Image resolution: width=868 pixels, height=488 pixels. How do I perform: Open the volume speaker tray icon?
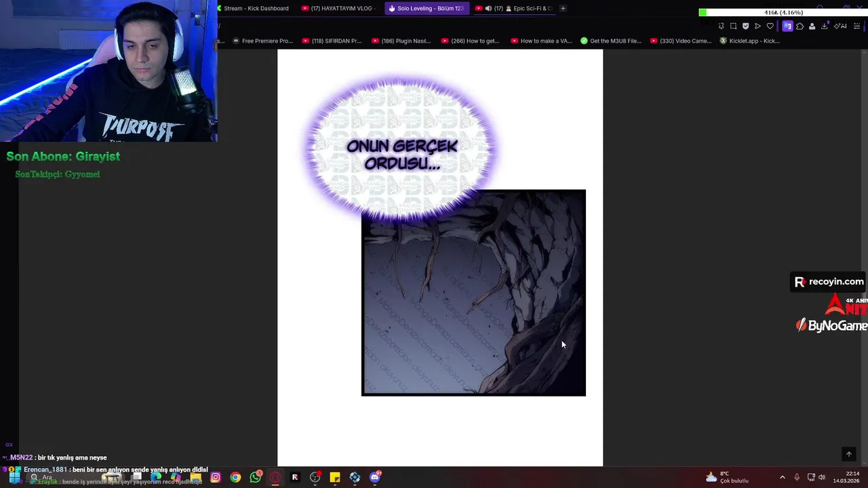822,477
